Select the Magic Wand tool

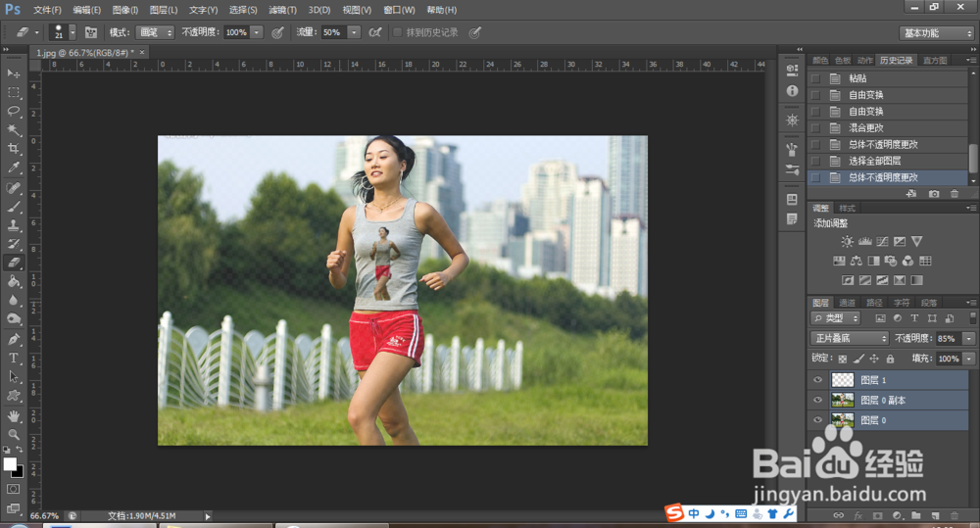tap(14, 129)
